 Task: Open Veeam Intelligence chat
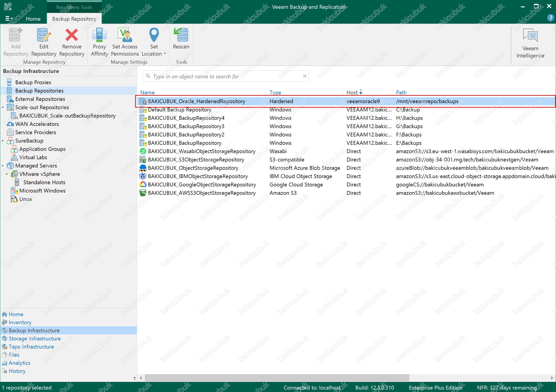coord(530,44)
